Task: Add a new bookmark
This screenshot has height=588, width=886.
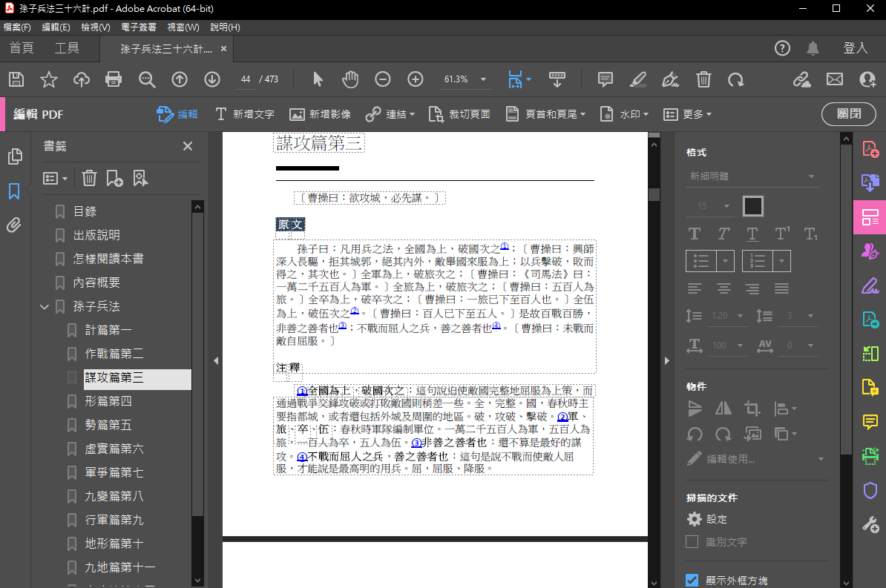Action: [x=115, y=179]
